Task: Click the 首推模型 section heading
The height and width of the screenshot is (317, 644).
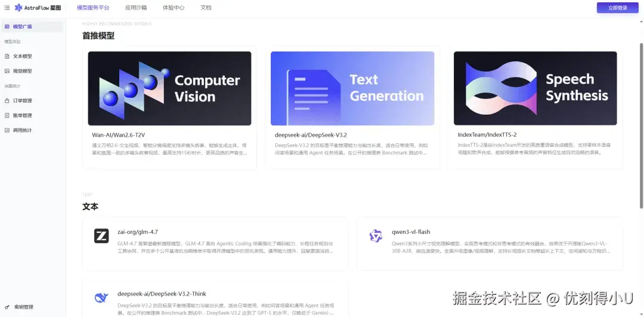Action: pyautogui.click(x=98, y=36)
